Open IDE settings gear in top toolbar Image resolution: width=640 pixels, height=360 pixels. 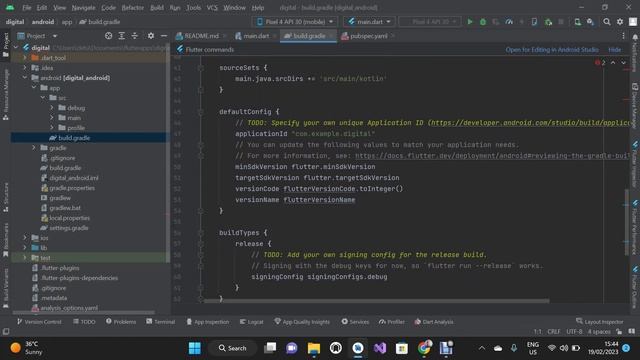pos(620,22)
